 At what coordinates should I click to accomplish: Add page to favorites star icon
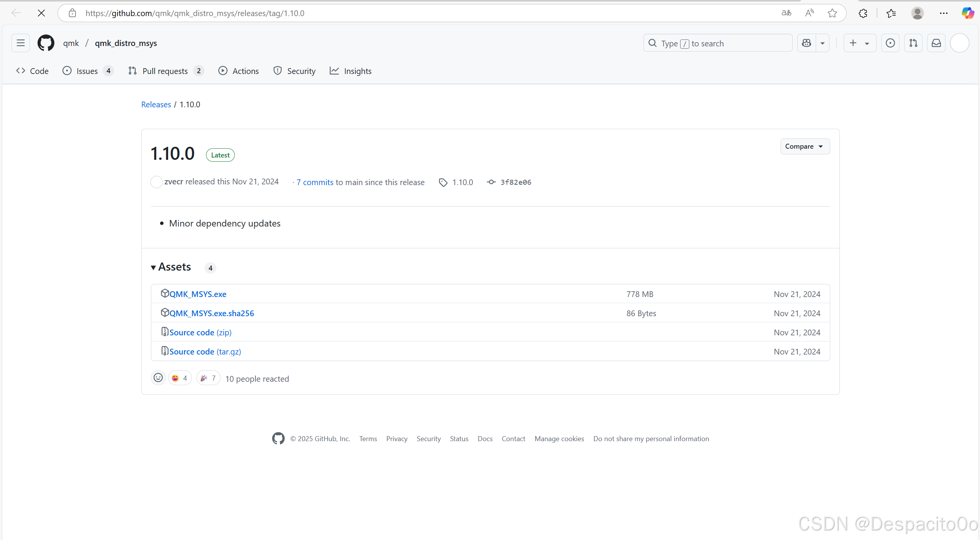832,13
